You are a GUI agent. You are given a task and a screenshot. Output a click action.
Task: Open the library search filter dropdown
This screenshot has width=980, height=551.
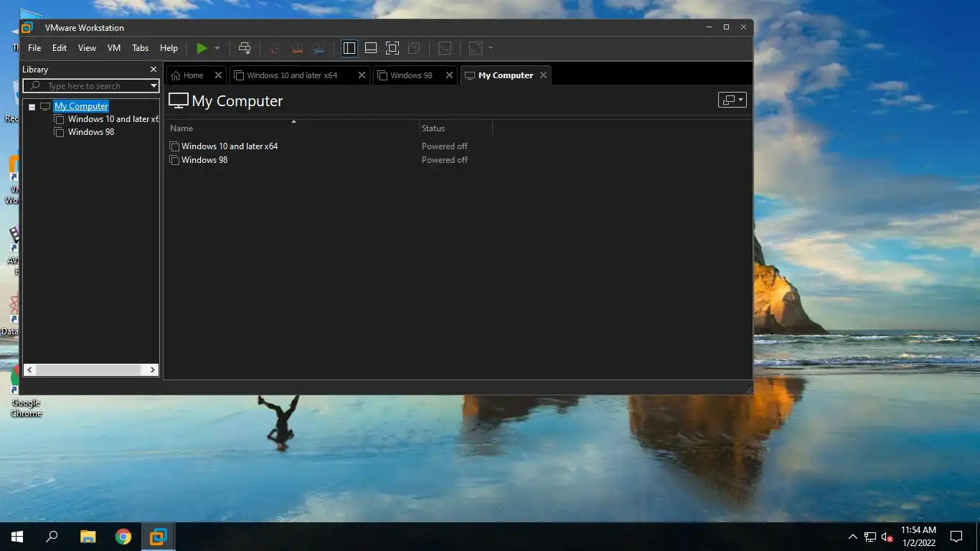(154, 86)
